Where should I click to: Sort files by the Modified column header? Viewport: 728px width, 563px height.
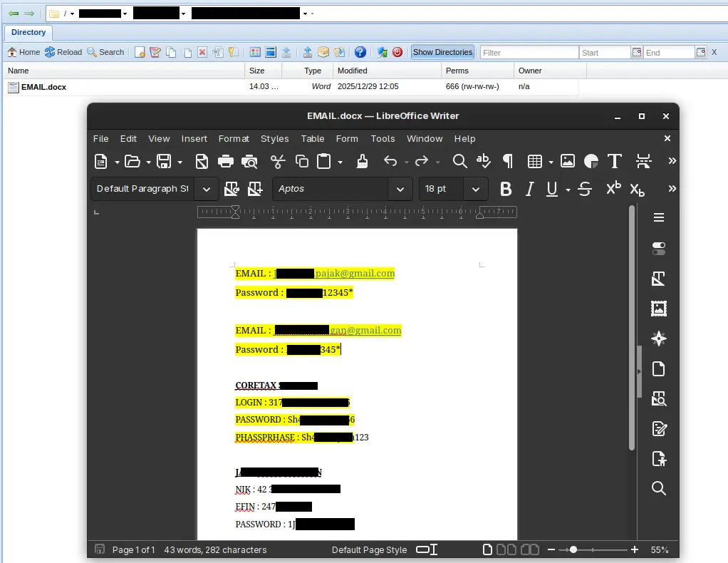click(x=386, y=71)
